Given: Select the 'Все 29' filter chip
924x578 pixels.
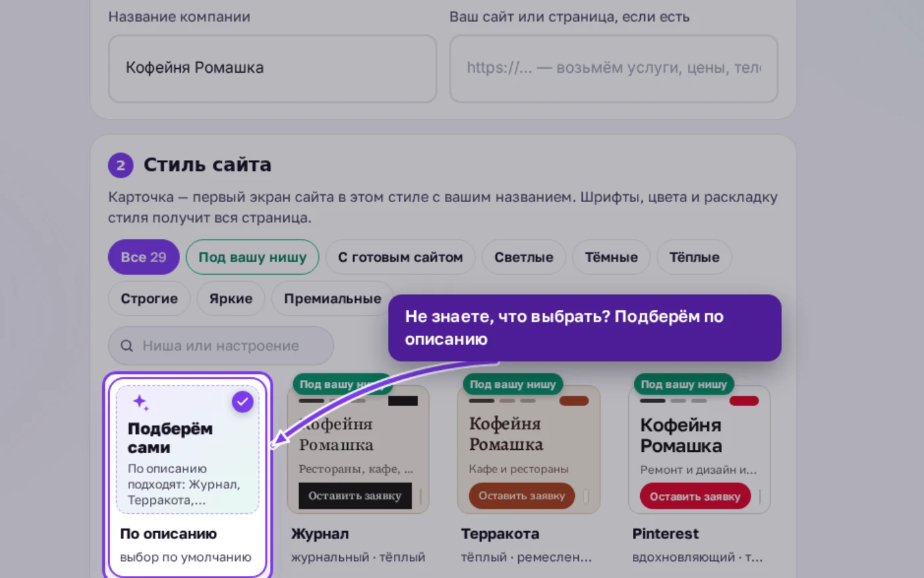Looking at the screenshot, I should point(144,257).
